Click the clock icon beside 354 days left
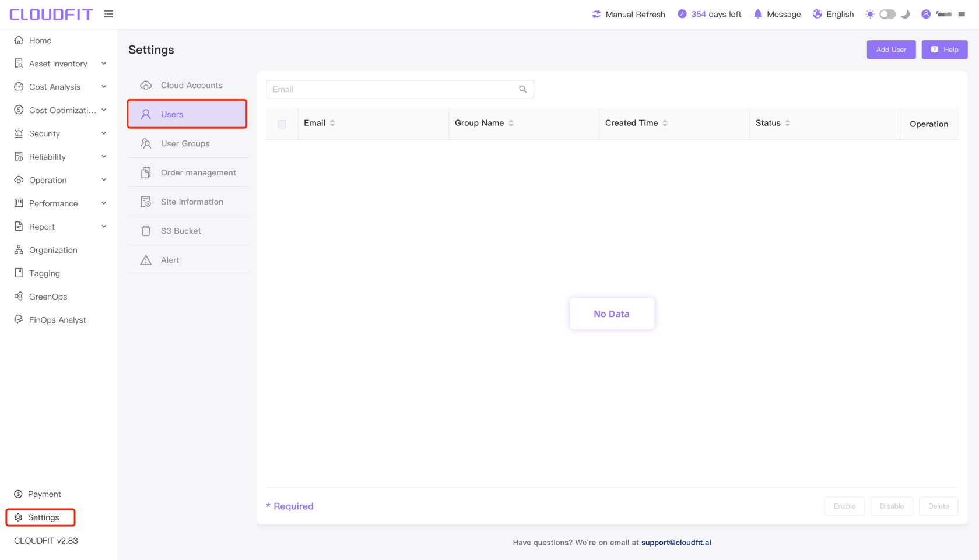This screenshot has width=979, height=560. [682, 14]
